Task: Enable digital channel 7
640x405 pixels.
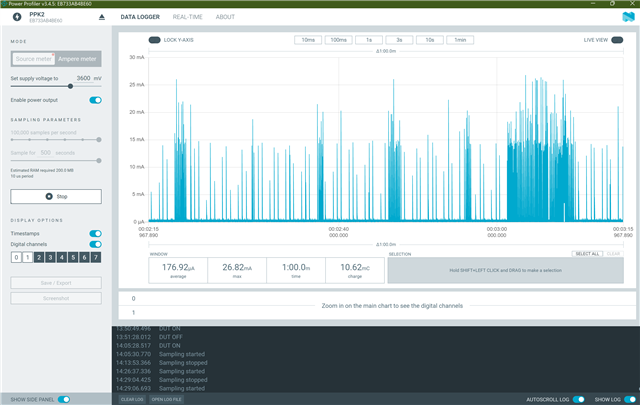Action: point(96,257)
